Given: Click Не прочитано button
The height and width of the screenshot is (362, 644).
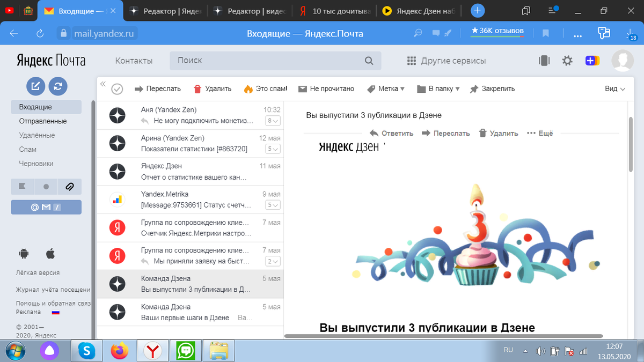Looking at the screenshot, I should tap(326, 89).
